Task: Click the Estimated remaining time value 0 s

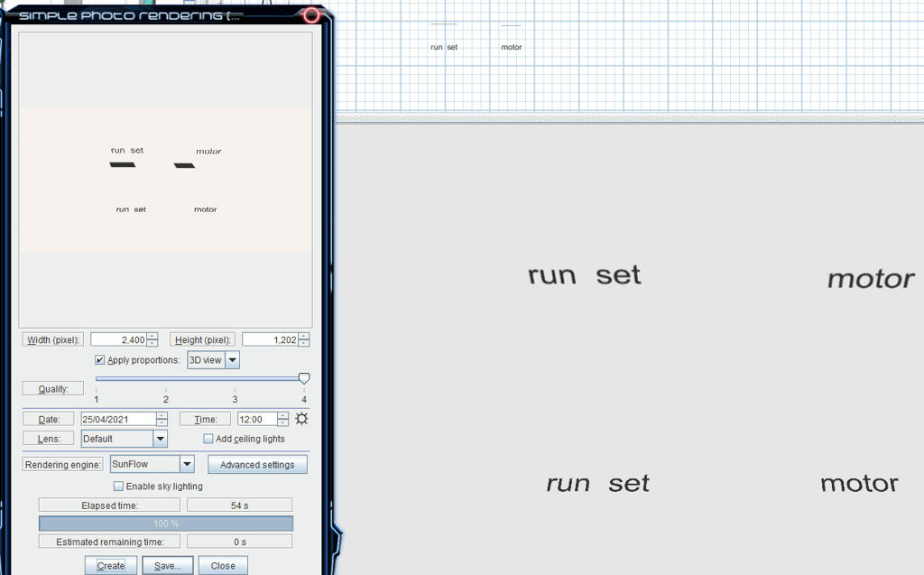Action: pyautogui.click(x=239, y=542)
